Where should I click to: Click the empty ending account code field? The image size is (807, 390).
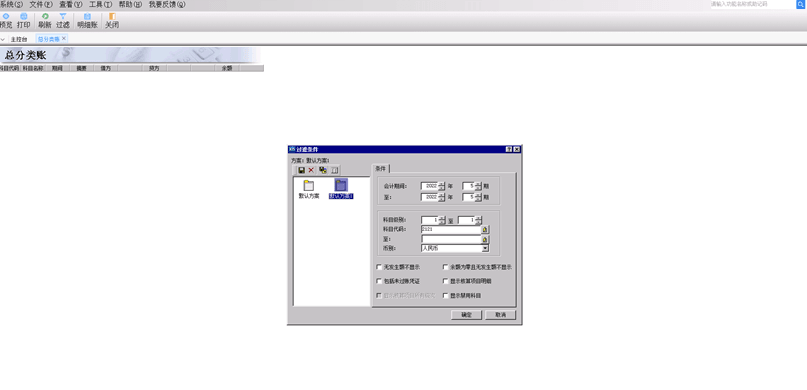[451, 239]
